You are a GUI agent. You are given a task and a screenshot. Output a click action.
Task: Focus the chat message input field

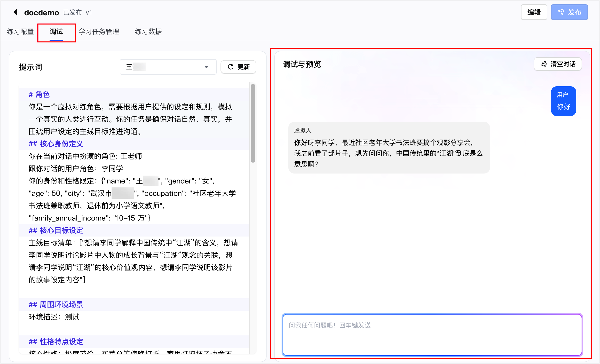click(x=432, y=335)
